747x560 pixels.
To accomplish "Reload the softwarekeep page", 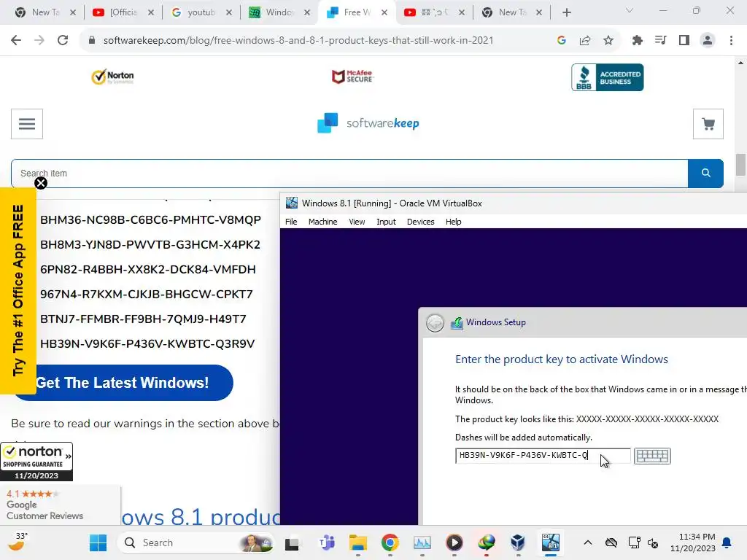I will click(63, 41).
